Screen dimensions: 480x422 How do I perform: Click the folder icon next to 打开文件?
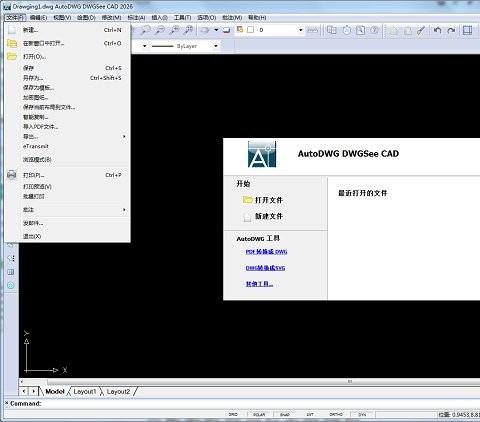(x=247, y=200)
